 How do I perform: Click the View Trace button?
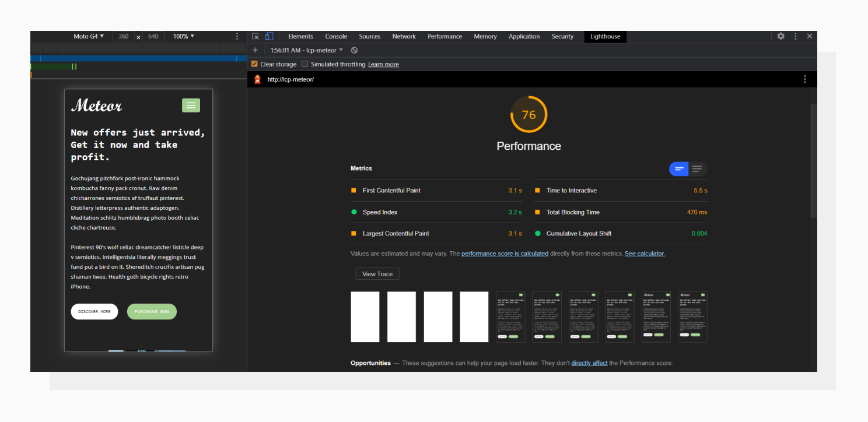pyautogui.click(x=377, y=274)
